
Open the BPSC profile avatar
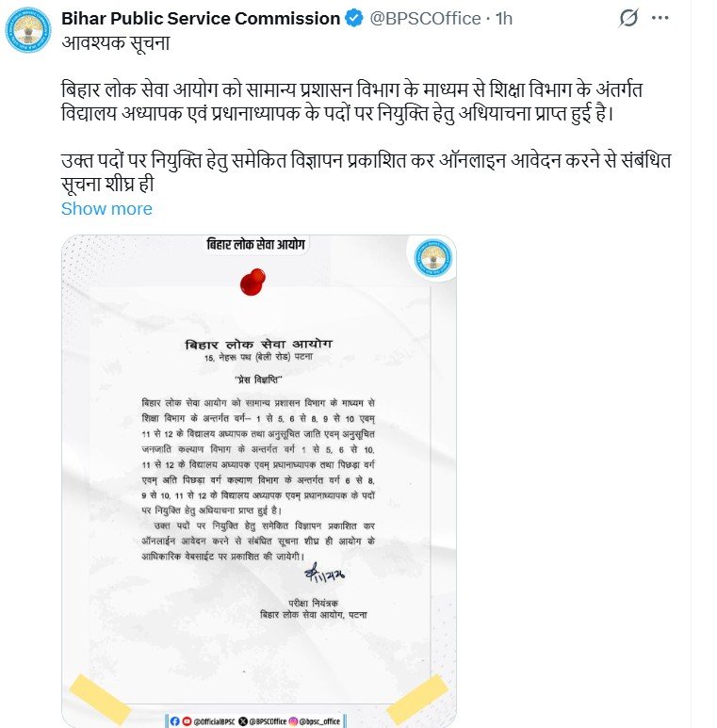(28, 30)
